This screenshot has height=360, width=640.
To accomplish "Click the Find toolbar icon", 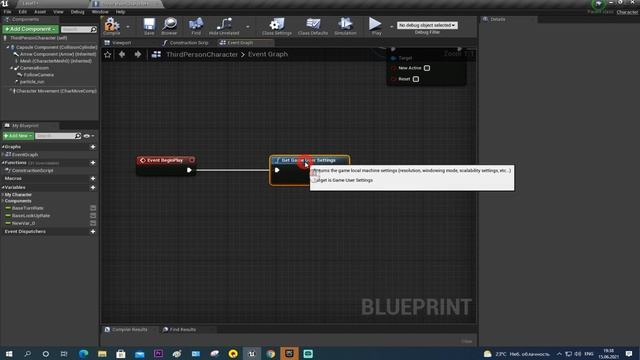I will [196, 24].
